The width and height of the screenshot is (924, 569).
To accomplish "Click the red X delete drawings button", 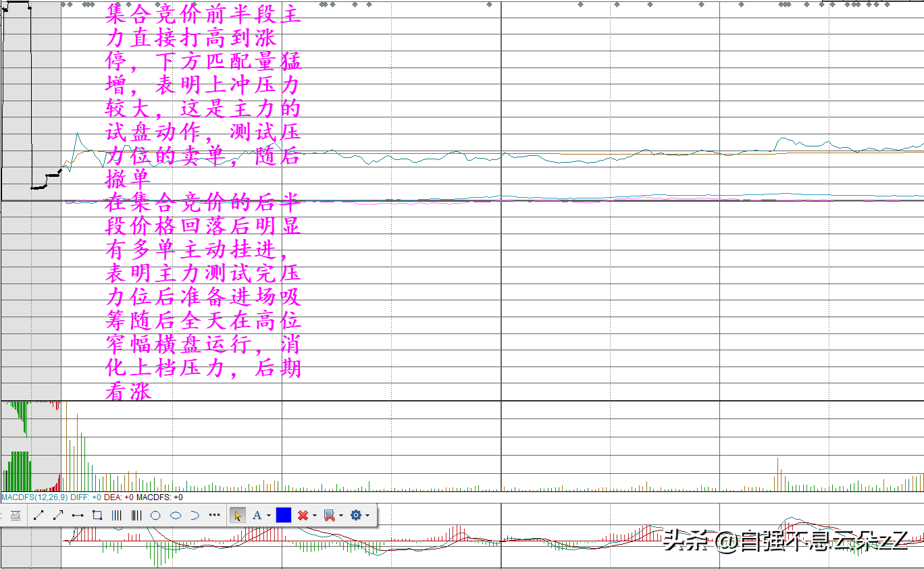I will [x=303, y=515].
